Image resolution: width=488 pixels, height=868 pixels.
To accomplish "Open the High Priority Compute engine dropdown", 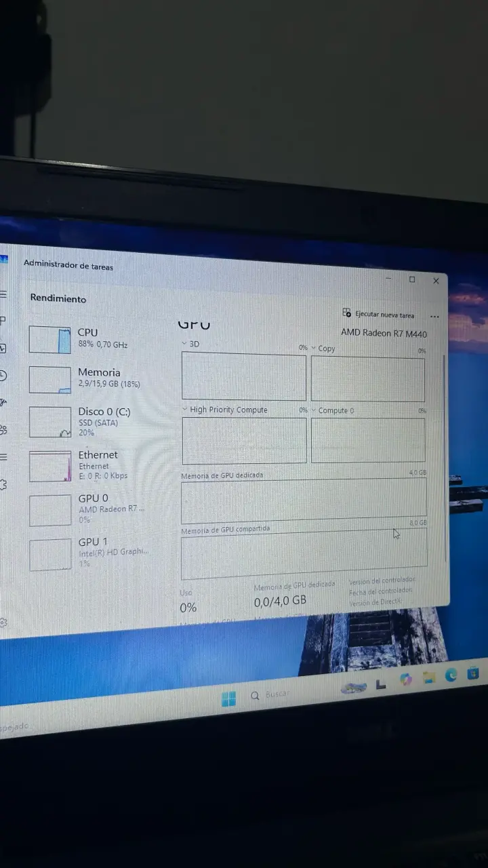I will coord(185,410).
